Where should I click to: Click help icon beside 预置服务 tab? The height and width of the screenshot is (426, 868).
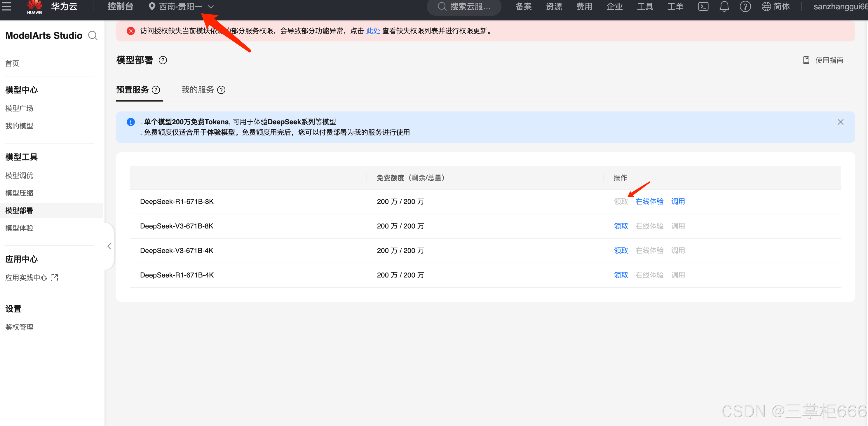(156, 90)
